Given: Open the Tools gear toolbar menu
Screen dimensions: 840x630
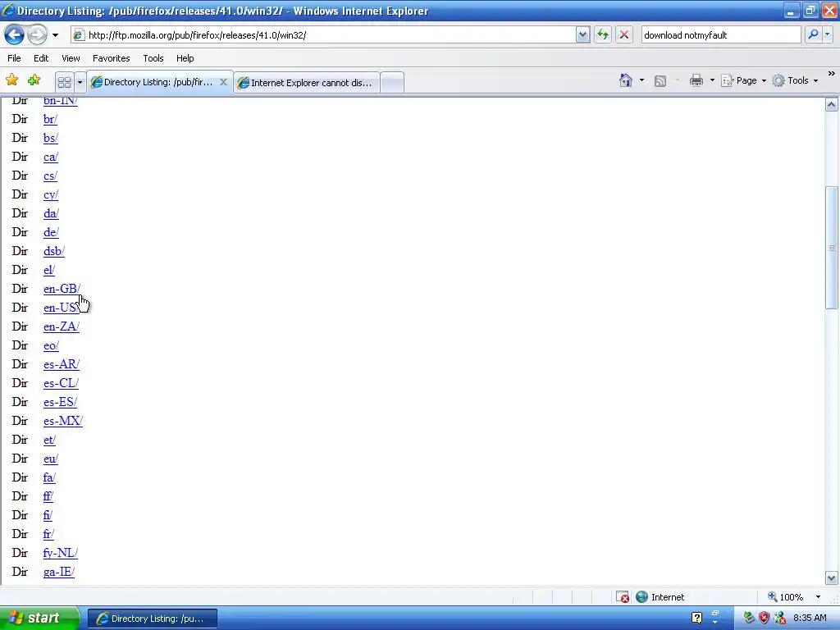Looking at the screenshot, I should point(795,80).
